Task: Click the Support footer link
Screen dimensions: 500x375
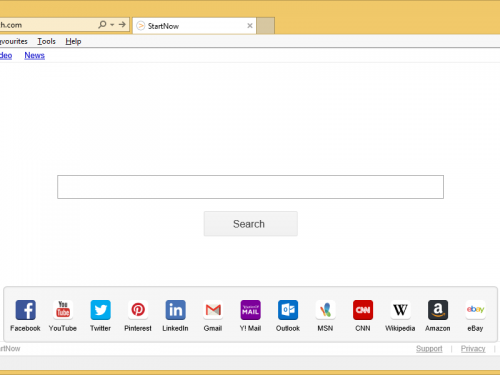Action: (x=429, y=349)
